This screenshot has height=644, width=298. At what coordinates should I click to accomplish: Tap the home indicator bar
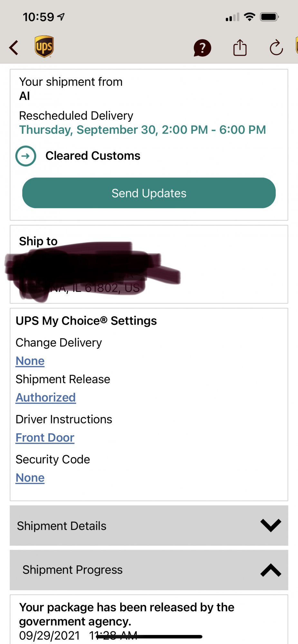click(x=149, y=637)
